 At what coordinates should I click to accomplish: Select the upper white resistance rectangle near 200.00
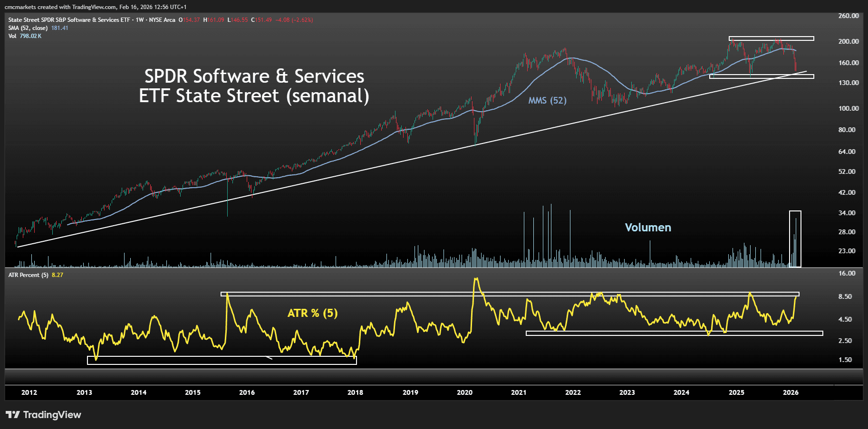tap(770, 38)
